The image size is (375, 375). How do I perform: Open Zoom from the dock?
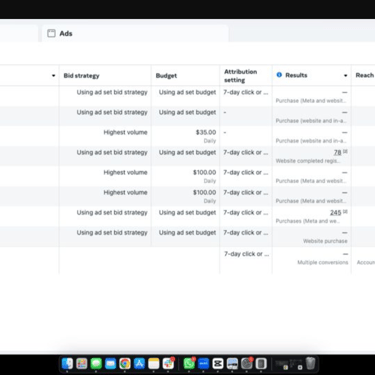(203, 363)
